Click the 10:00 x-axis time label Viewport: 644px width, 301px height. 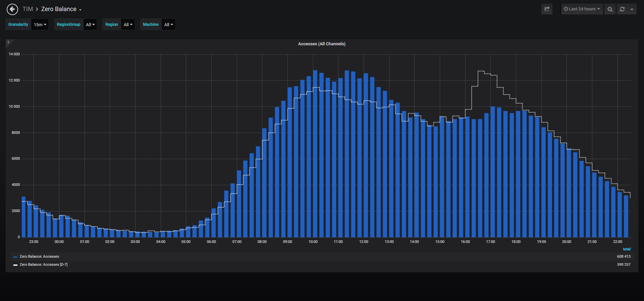[x=313, y=242]
